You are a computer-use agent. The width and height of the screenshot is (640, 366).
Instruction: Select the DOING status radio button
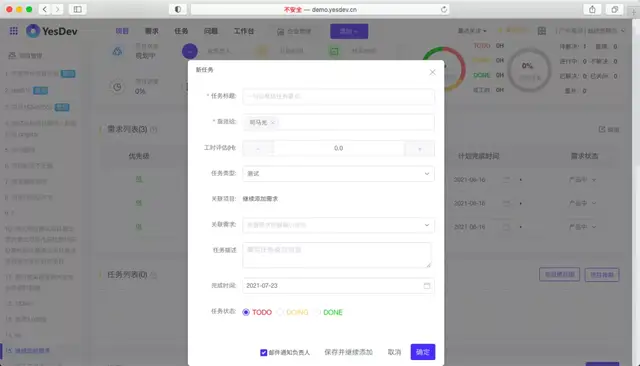(280, 312)
